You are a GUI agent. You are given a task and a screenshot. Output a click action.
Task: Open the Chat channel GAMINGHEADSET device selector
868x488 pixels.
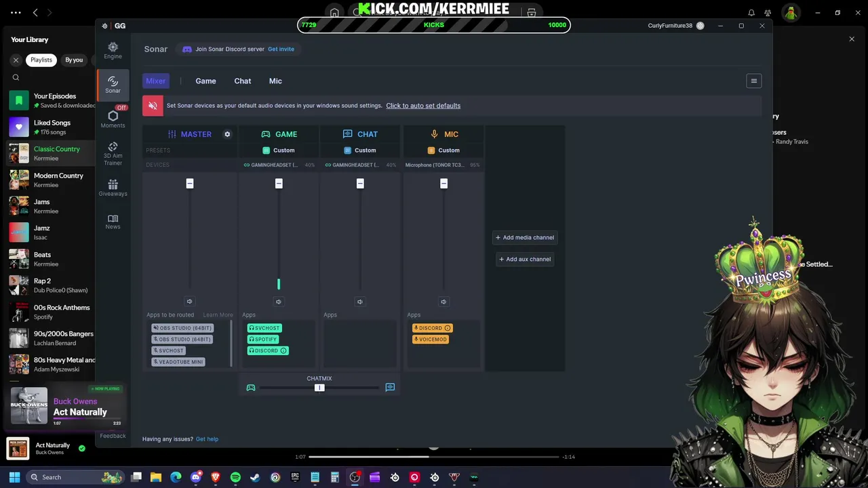(x=360, y=165)
